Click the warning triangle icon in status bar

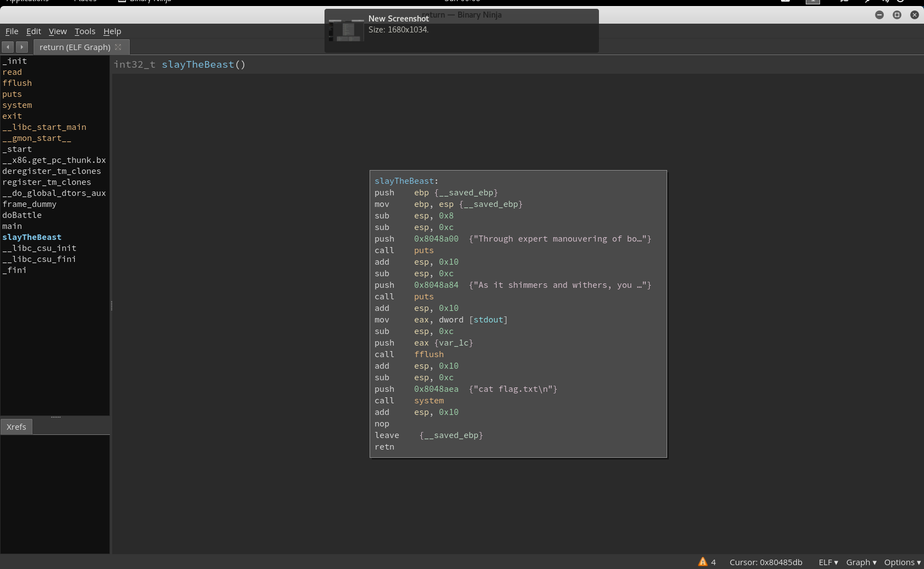tap(702, 562)
